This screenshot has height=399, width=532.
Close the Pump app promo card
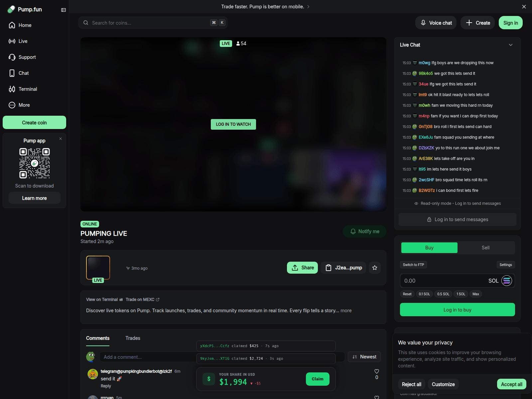tap(61, 139)
